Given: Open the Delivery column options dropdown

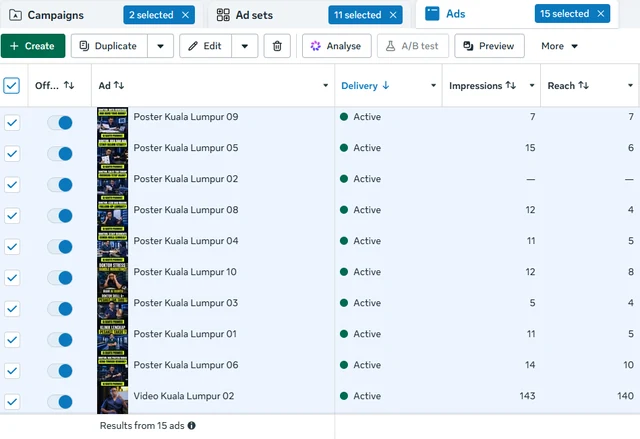Looking at the screenshot, I should (433, 85).
